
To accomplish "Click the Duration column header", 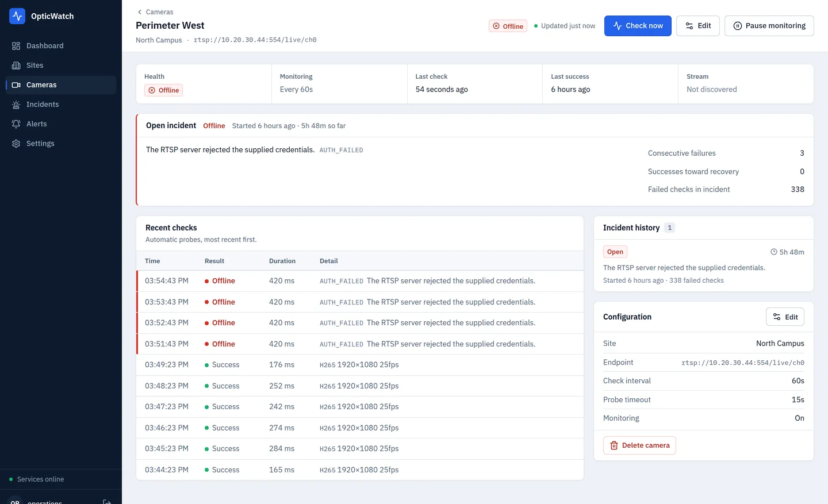I will tap(282, 261).
